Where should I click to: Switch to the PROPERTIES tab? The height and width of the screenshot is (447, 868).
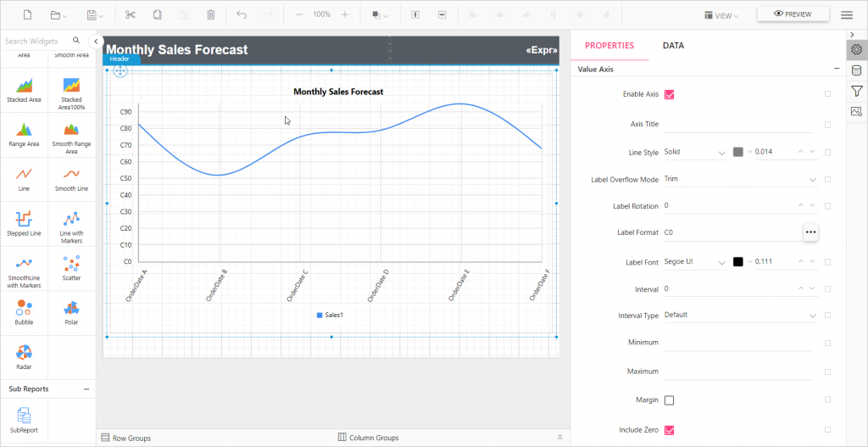pyautogui.click(x=609, y=46)
